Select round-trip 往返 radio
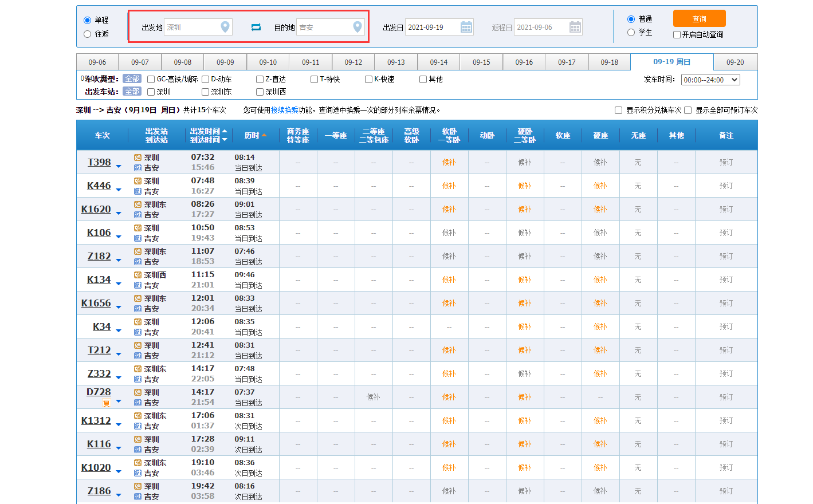 point(88,34)
